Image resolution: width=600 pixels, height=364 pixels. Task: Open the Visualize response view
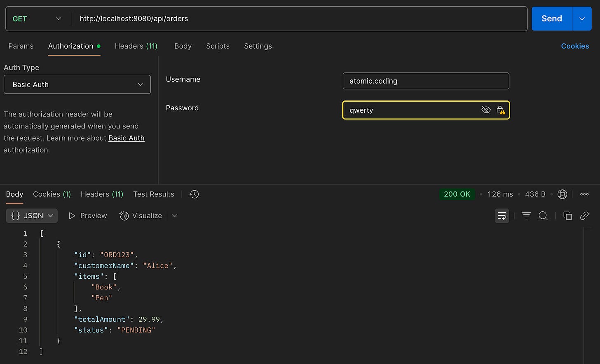(141, 216)
